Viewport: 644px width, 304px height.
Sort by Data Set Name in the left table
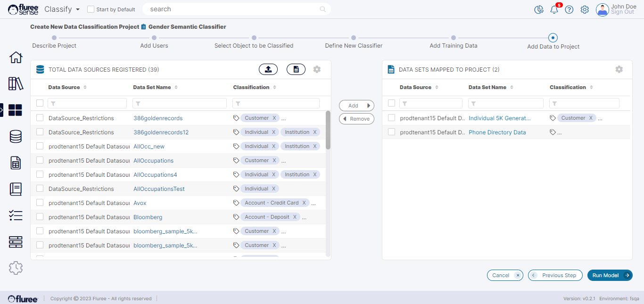tap(176, 87)
